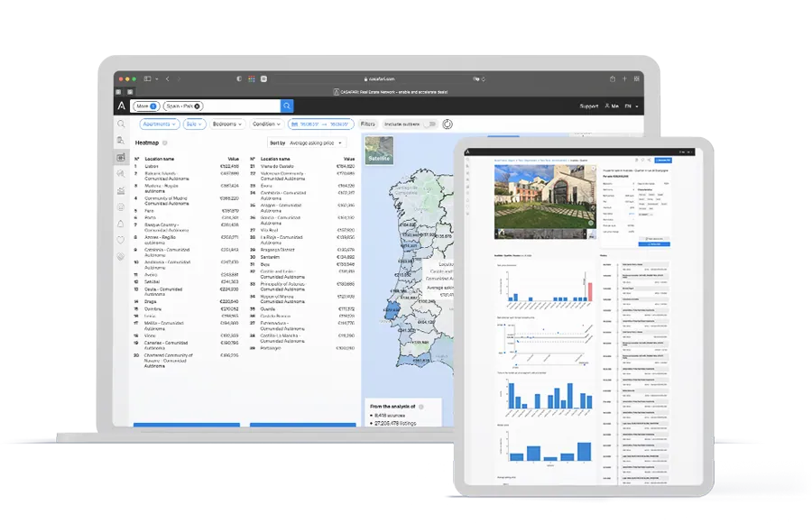Open the heatmap map icon in the left sidebar

coord(121,158)
